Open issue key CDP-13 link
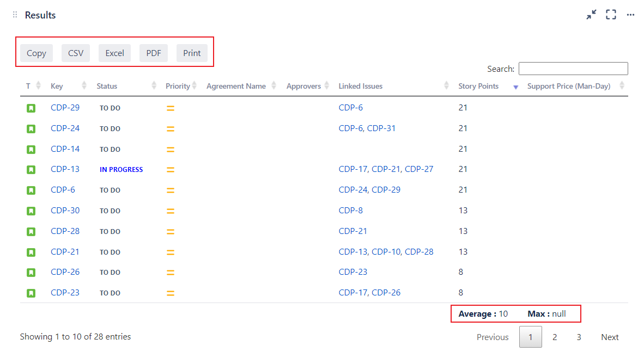 (x=65, y=169)
